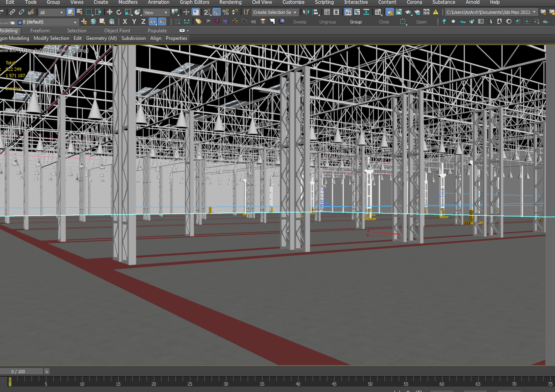Open the 0 (default) layer dropdown
555x392 pixels.
click(48, 22)
